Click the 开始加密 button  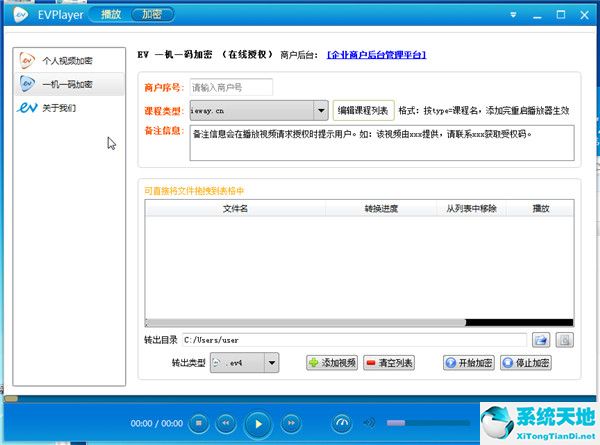469,362
